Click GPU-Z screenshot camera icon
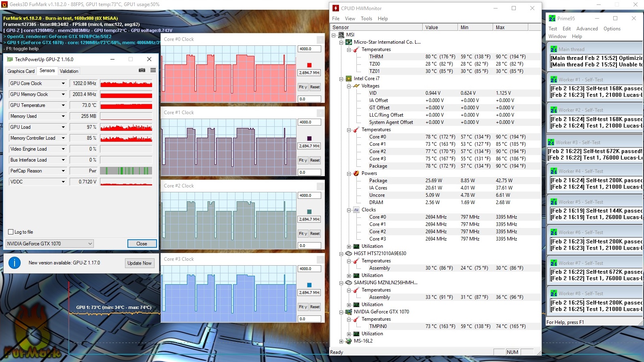The width and height of the screenshot is (644, 362). (142, 70)
